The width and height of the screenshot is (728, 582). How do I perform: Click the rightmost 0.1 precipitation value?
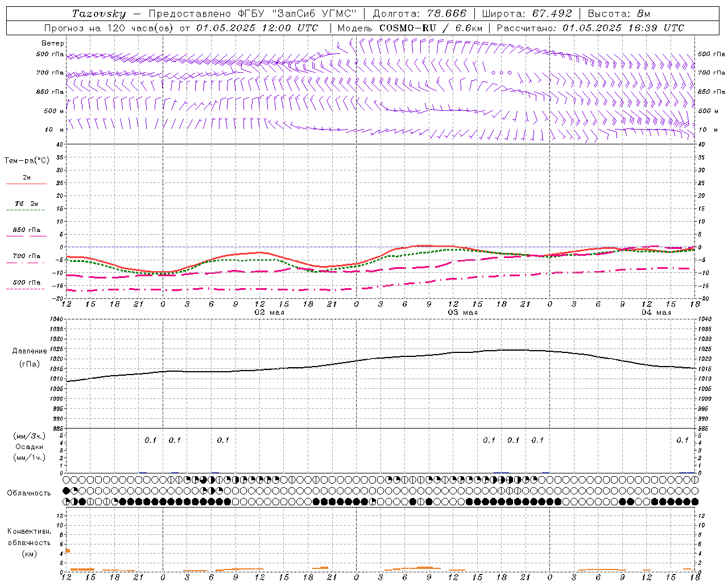pos(682,440)
